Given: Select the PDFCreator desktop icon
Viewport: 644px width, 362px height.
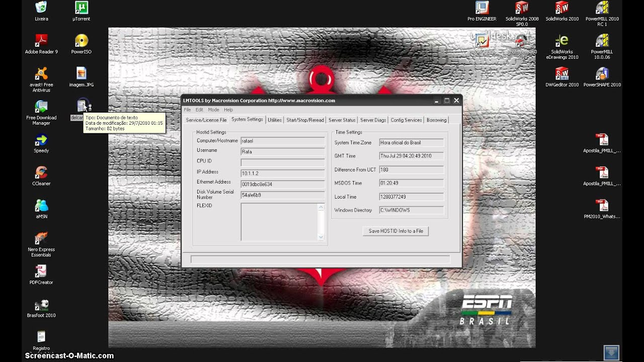Looking at the screenshot, I should (41, 271).
